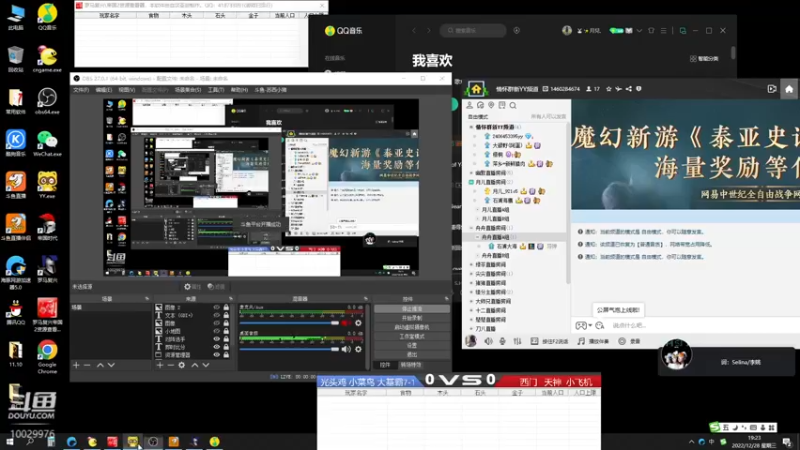This screenshot has width=800, height=450.
Task: Open WeChat.exe desktop icon
Action: coord(47,144)
